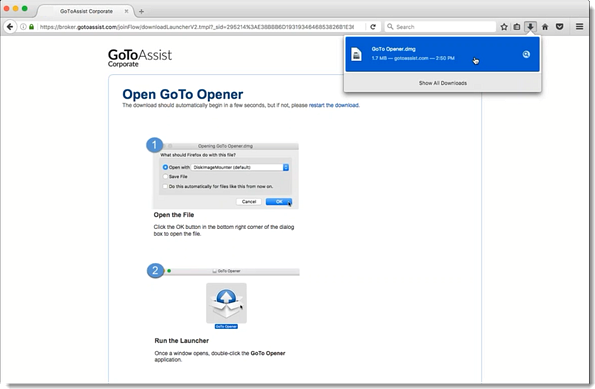Open the Pocket shield icon
The height and width of the screenshot is (389, 595).
(x=559, y=27)
